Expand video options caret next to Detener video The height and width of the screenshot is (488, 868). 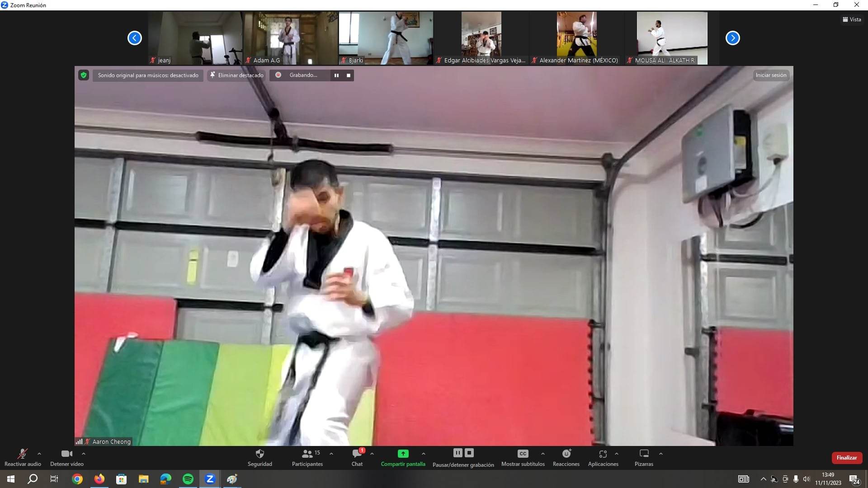point(84,454)
